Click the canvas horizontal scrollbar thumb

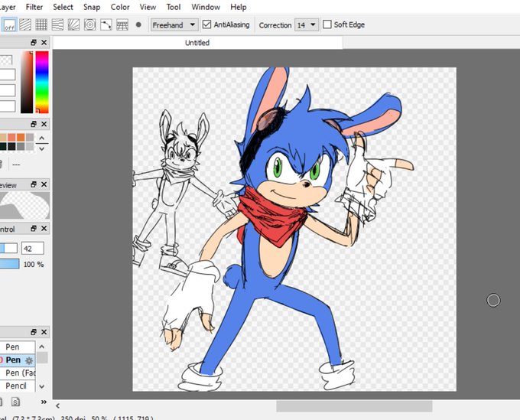pos(354,405)
